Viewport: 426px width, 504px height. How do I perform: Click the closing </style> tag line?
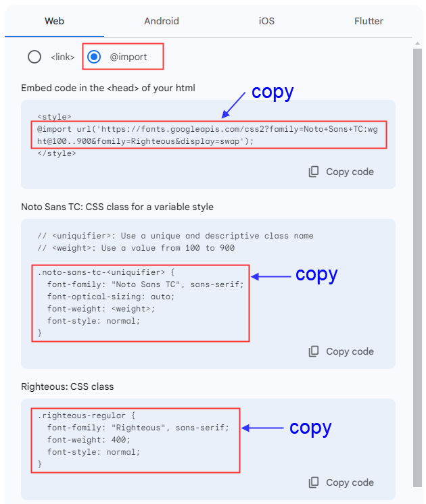pos(57,153)
